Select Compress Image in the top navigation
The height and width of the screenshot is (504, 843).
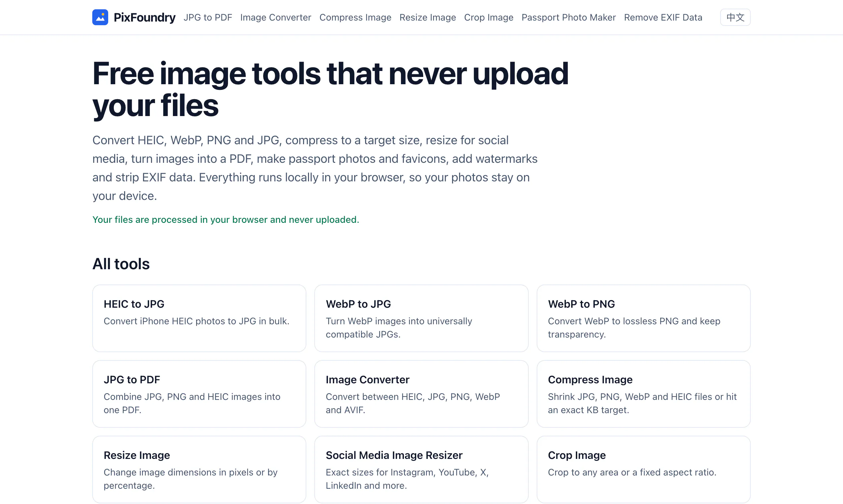(x=355, y=17)
